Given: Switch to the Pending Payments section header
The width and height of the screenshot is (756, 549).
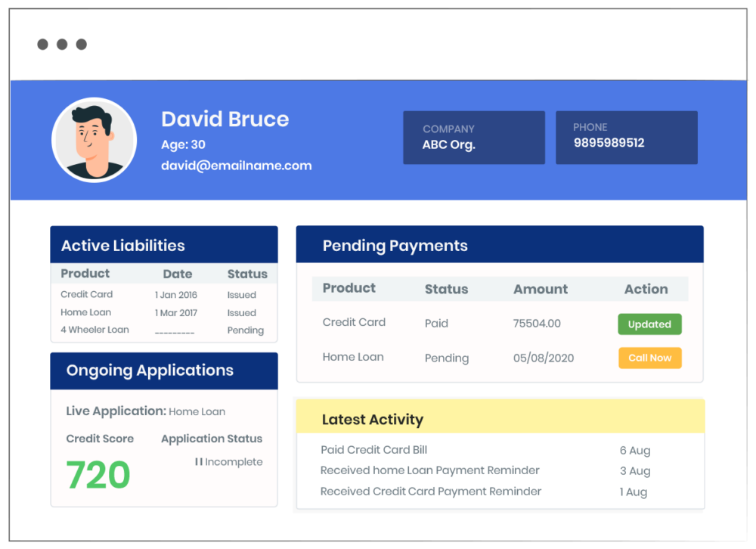Looking at the screenshot, I should tap(395, 245).
